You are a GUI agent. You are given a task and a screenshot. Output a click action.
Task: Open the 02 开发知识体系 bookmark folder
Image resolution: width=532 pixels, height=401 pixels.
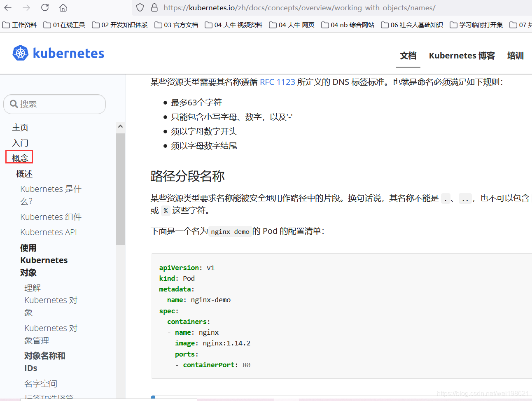(120, 25)
